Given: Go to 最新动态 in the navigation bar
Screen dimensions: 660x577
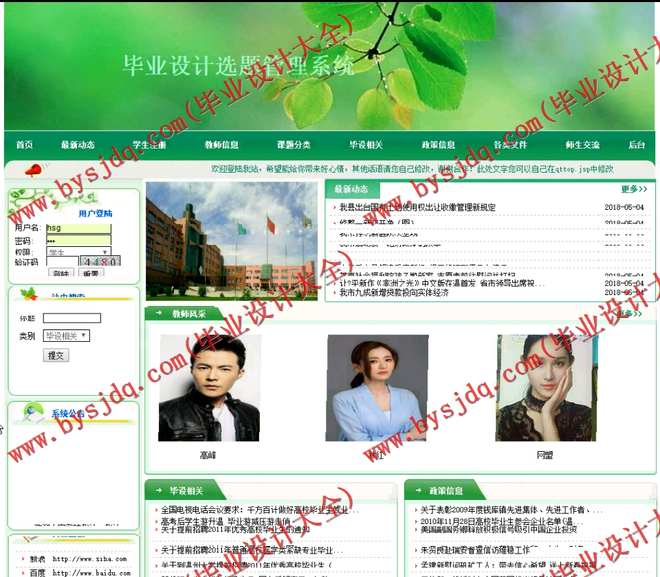Looking at the screenshot, I should (x=78, y=145).
